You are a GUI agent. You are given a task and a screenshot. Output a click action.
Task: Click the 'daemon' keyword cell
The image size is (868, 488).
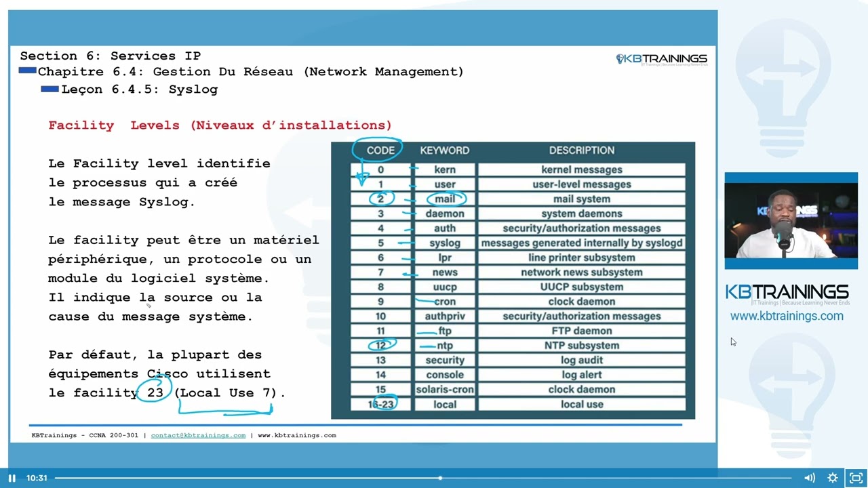tap(445, 213)
